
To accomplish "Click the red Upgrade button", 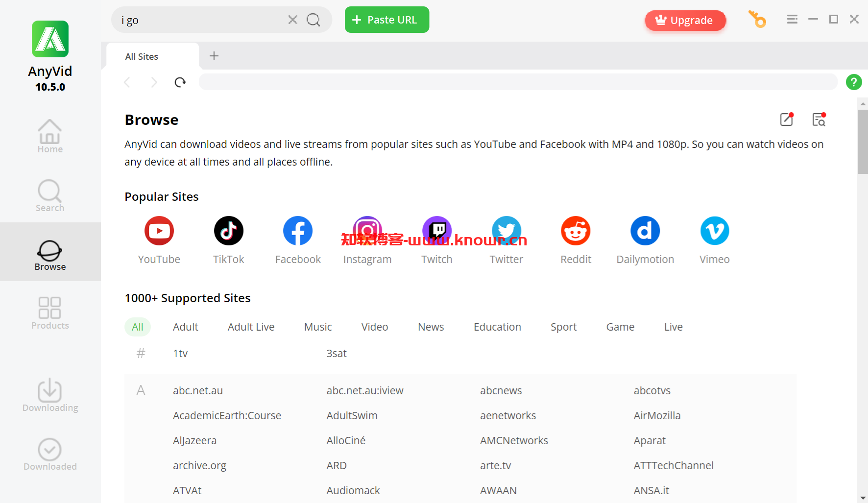I will [685, 20].
